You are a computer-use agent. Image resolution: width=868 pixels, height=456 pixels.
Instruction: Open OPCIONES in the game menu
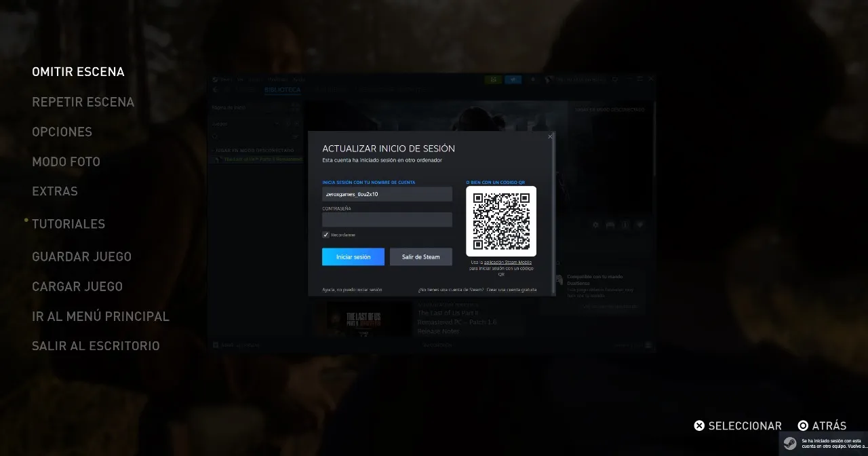click(62, 132)
